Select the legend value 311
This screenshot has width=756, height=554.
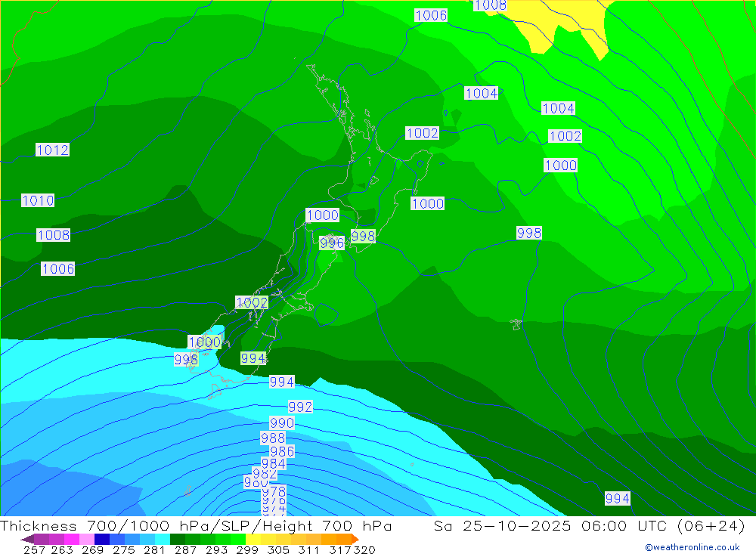308,550
